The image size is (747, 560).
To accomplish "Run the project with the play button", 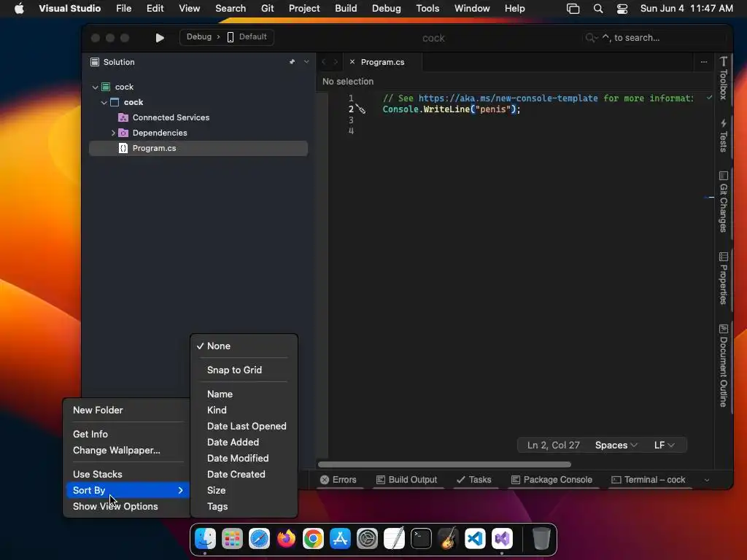I will [x=160, y=38].
